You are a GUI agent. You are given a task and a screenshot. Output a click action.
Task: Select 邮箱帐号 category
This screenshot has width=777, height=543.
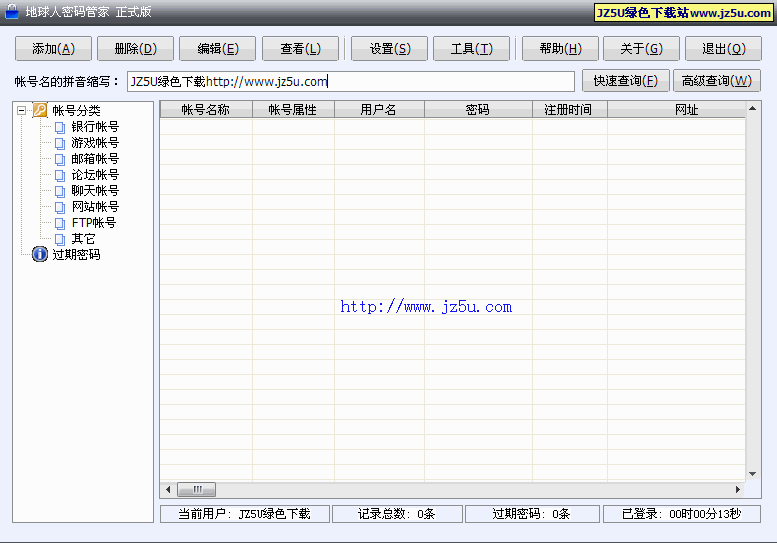pyautogui.click(x=95, y=159)
